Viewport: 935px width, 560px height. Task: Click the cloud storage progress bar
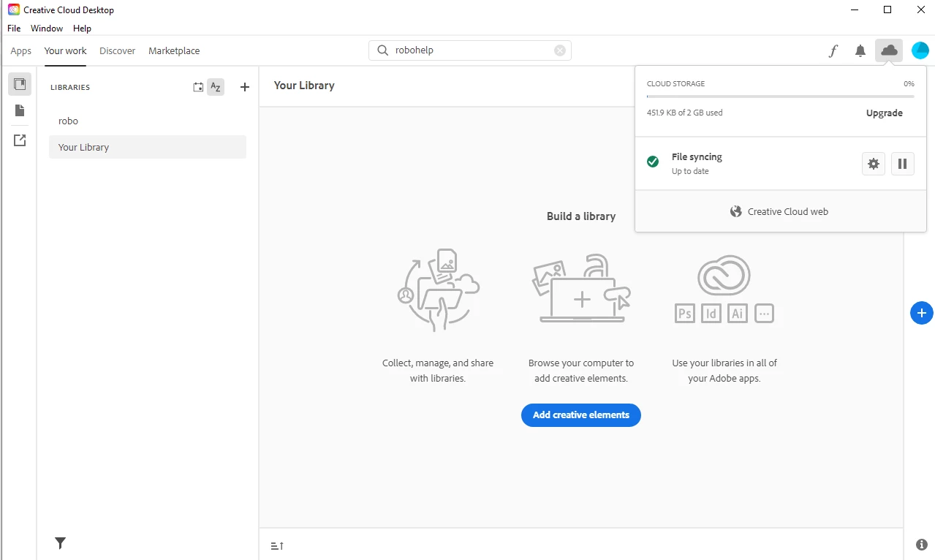click(781, 97)
